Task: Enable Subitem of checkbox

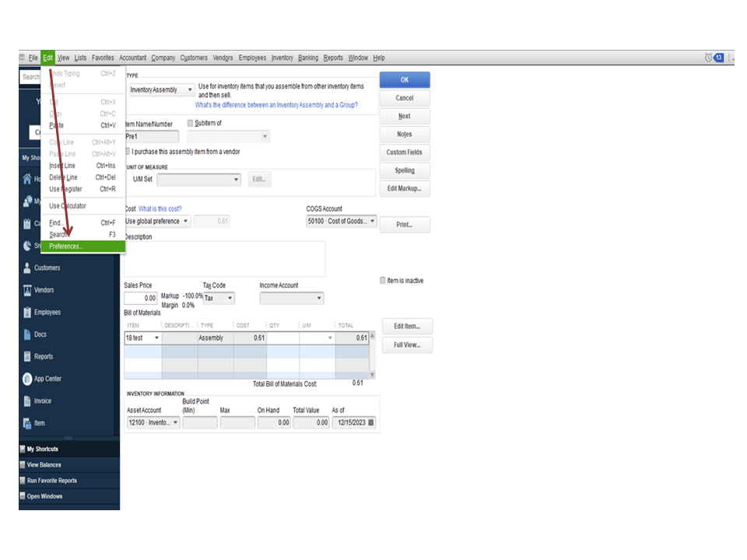Action: coord(190,124)
